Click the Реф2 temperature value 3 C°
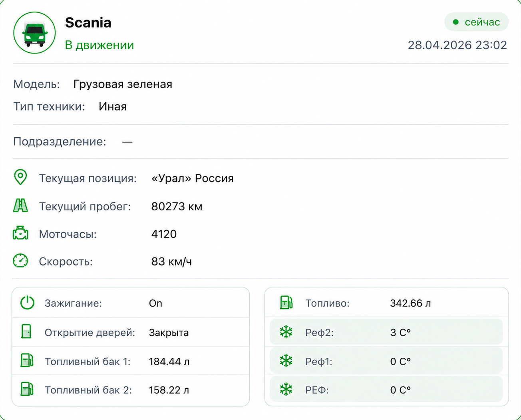 coord(401,333)
